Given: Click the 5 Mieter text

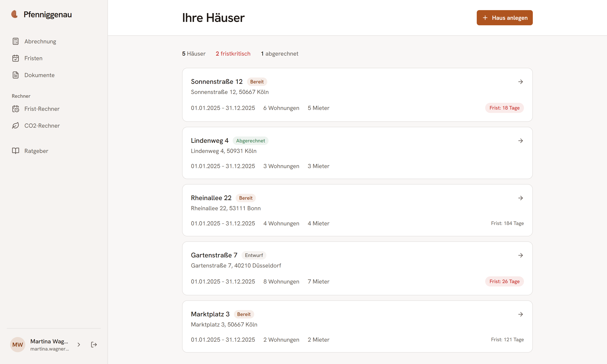Looking at the screenshot, I should 318,108.
